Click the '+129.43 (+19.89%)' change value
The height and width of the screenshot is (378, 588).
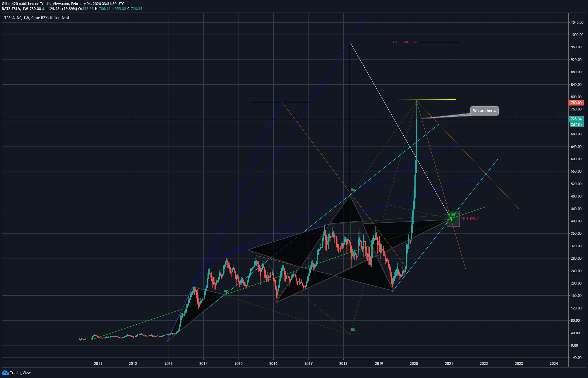(61, 9)
